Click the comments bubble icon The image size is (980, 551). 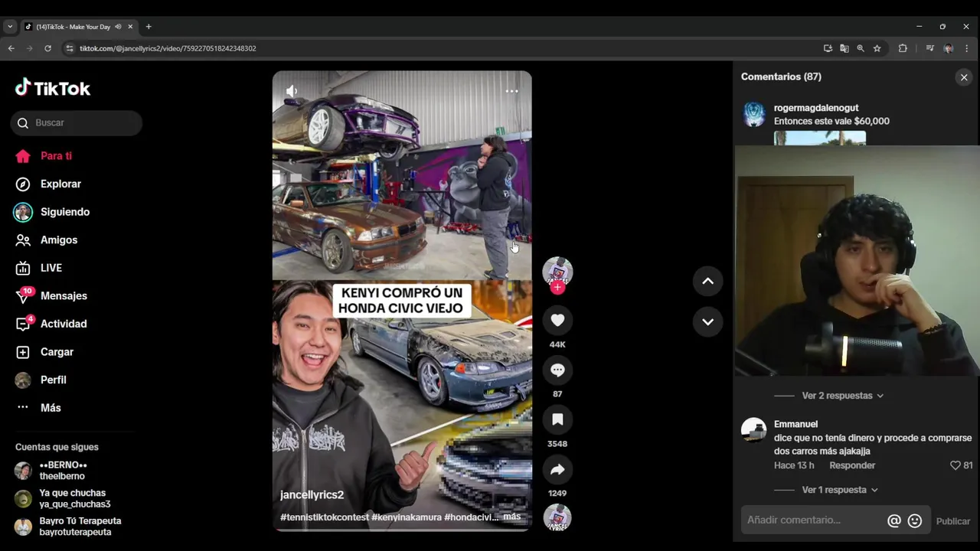point(557,370)
